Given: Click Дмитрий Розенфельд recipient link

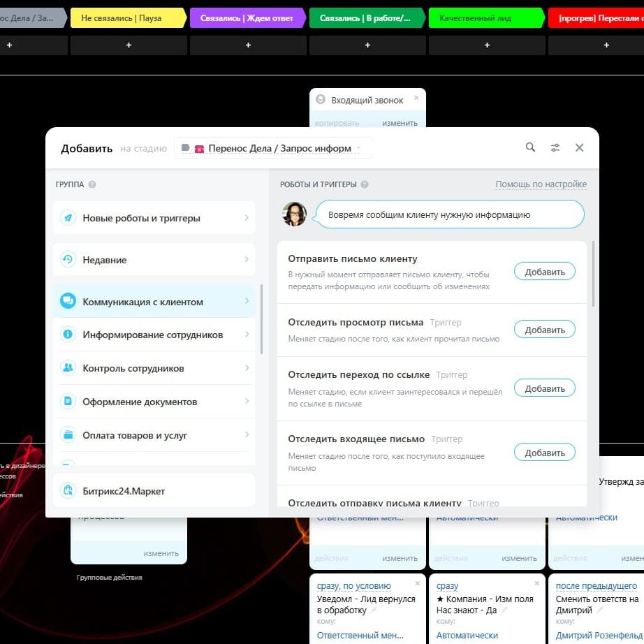Looking at the screenshot, I should click(599, 635).
